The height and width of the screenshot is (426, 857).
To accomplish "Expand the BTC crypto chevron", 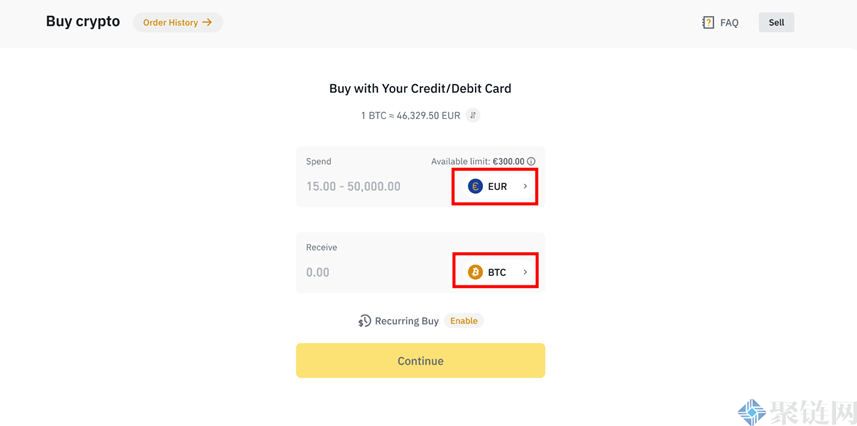I will click(x=525, y=272).
